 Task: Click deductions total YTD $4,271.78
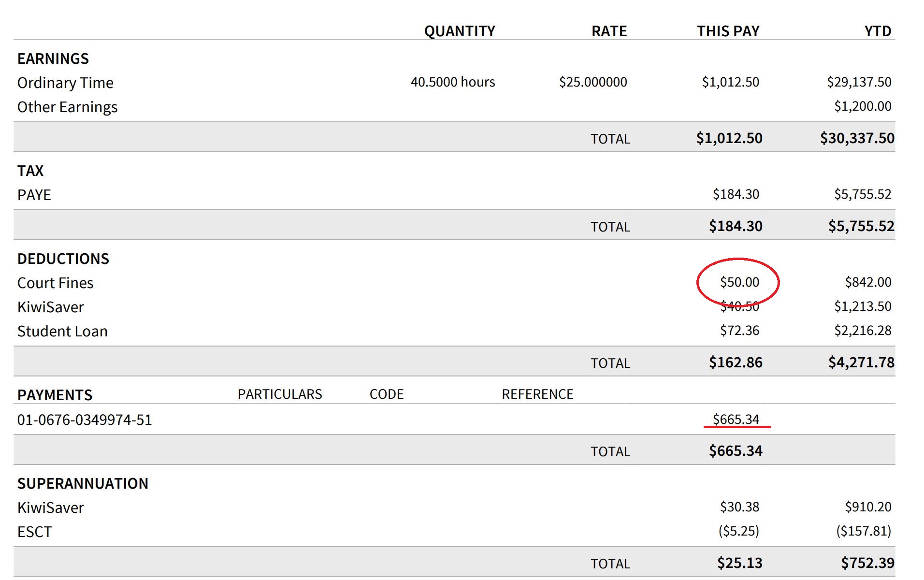coord(861,362)
